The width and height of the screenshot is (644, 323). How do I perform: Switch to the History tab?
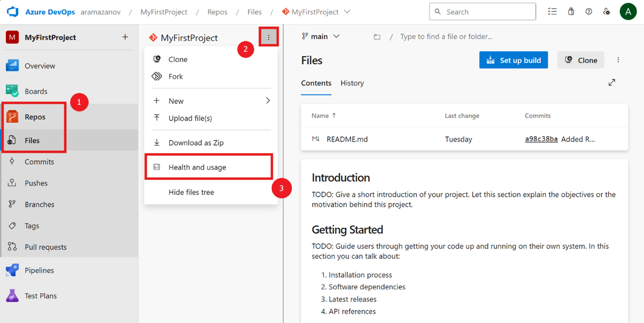click(352, 83)
